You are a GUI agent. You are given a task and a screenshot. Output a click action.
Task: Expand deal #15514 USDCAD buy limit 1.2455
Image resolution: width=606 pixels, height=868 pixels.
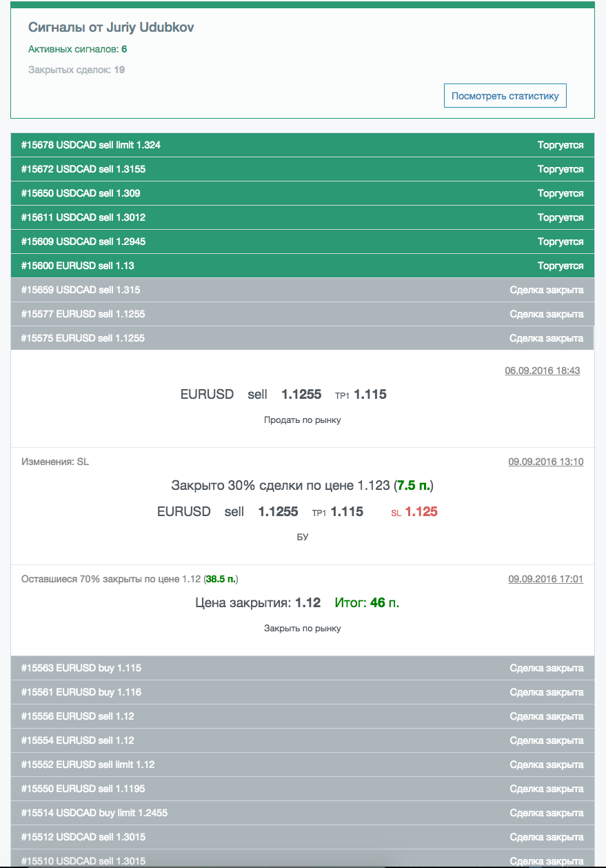(x=302, y=813)
